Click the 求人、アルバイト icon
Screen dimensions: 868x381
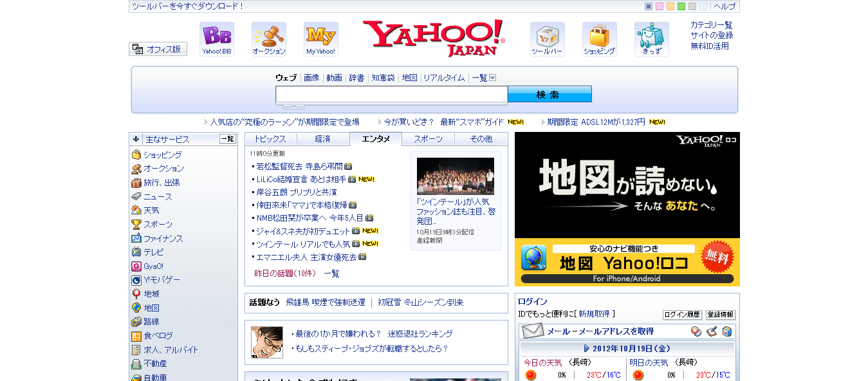pos(136,350)
